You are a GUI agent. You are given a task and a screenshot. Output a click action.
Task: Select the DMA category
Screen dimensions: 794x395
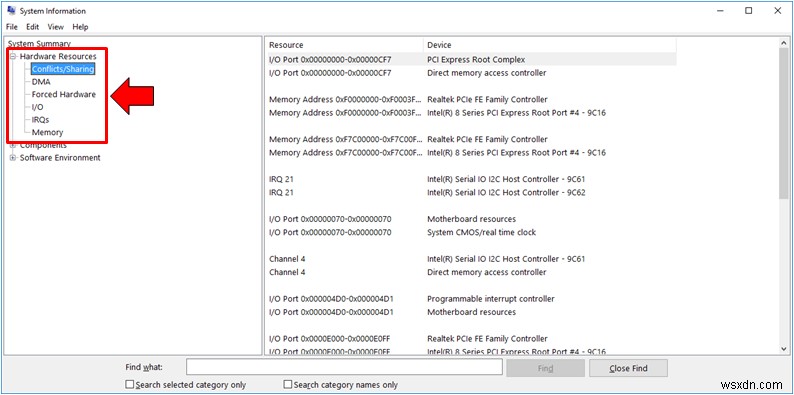click(x=41, y=82)
